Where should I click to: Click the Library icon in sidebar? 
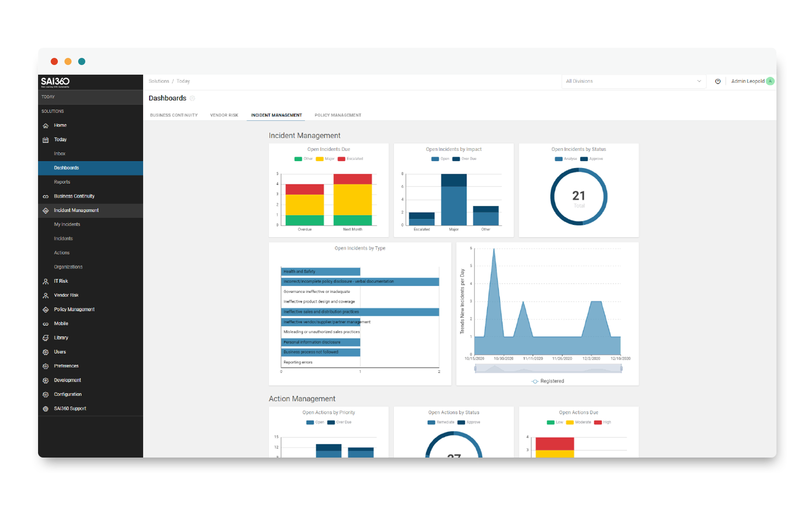click(46, 338)
